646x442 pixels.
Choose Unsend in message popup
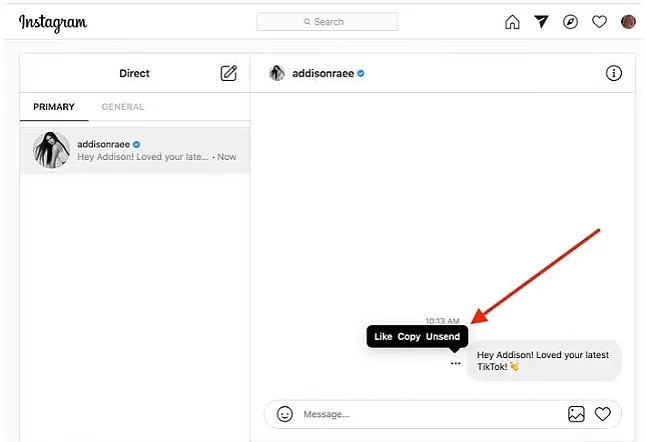[x=443, y=337]
